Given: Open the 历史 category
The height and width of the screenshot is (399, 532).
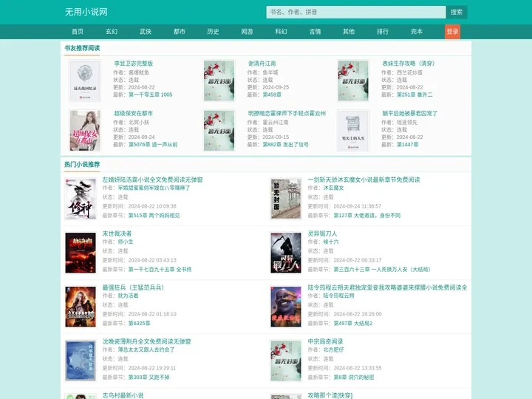Looking at the screenshot, I should click(213, 32).
